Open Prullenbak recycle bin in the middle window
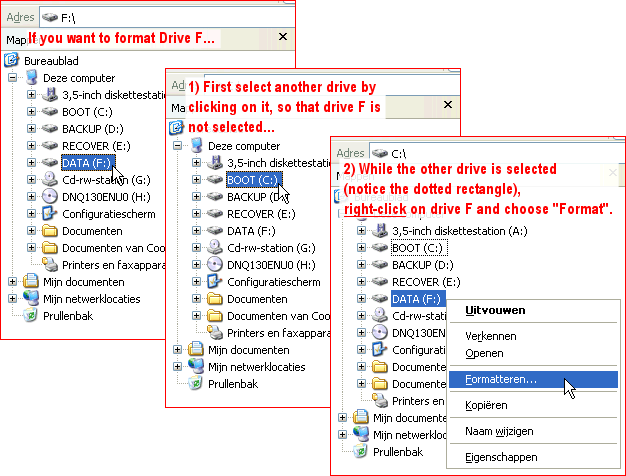626x476 pixels. point(233,383)
